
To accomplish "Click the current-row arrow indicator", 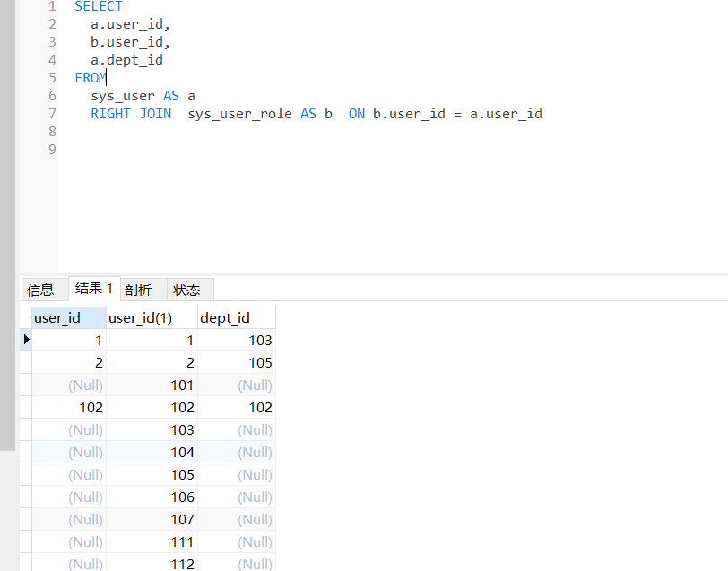I will coord(26,340).
